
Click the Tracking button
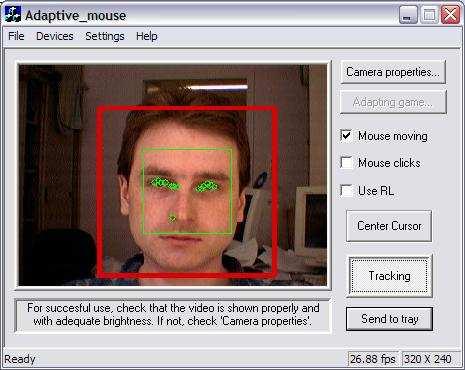click(x=390, y=276)
